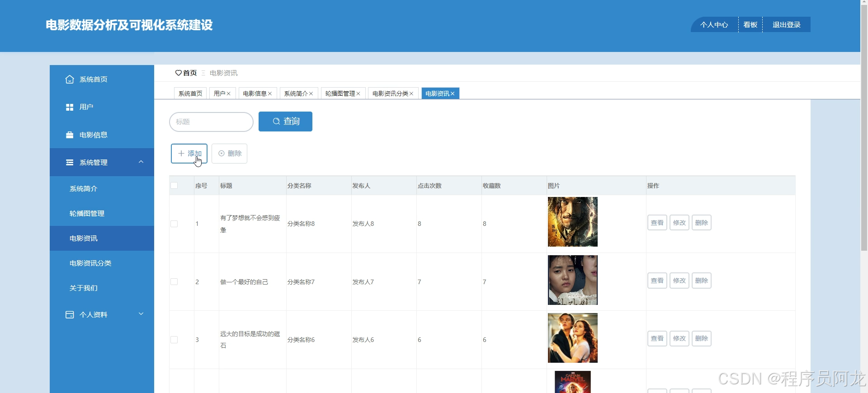Viewport: 868px width, 393px height.
Task: Click the 添加 button
Action: [x=189, y=154]
